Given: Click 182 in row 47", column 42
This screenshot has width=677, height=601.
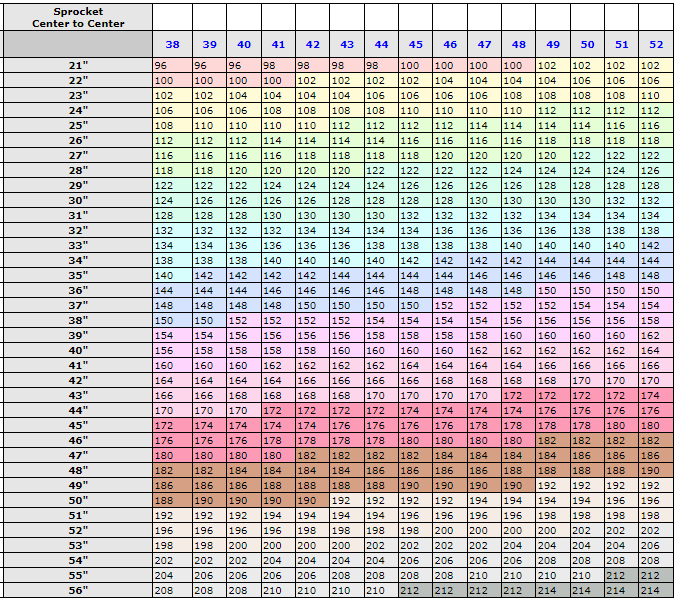Looking at the screenshot, I should (313, 455).
